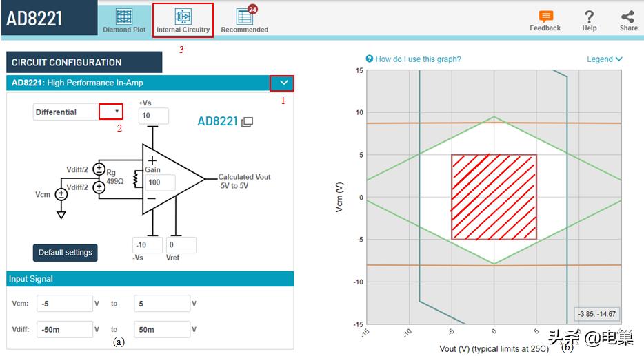Click the +Vs supply voltage field
The height and width of the screenshot is (356, 644).
coord(154,116)
